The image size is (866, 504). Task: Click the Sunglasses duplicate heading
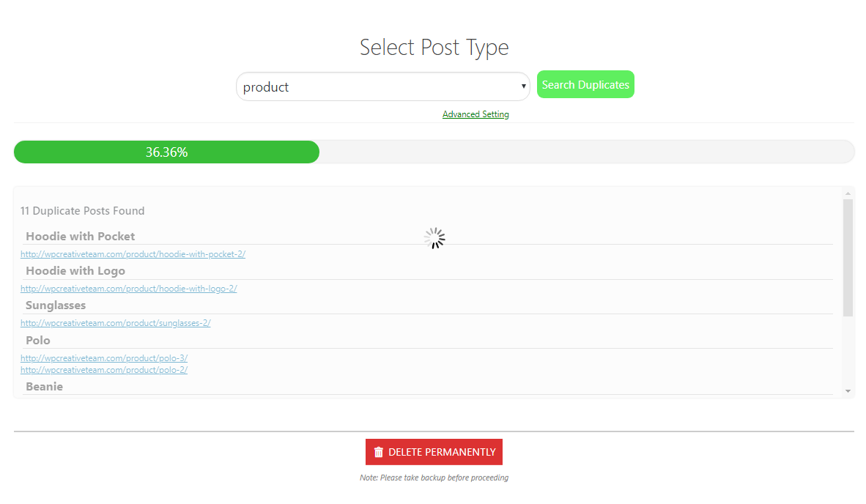click(56, 305)
